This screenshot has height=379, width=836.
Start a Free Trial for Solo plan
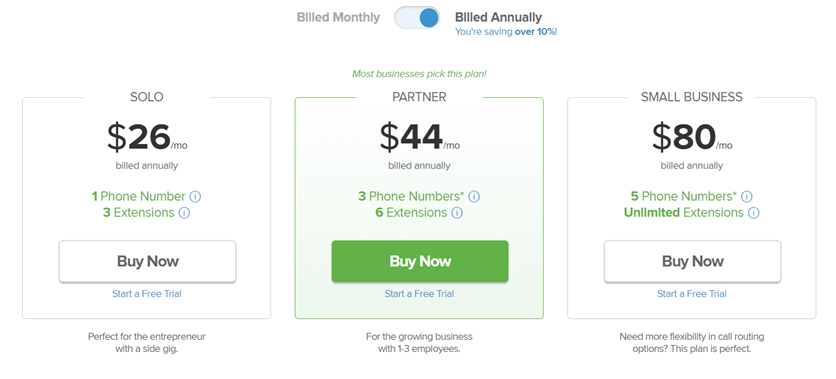pos(147,294)
